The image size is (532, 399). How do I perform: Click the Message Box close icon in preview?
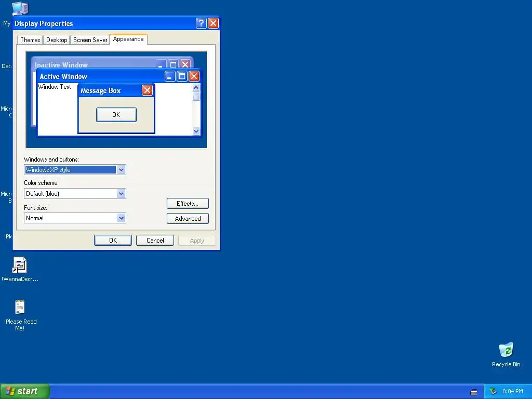pyautogui.click(x=147, y=90)
